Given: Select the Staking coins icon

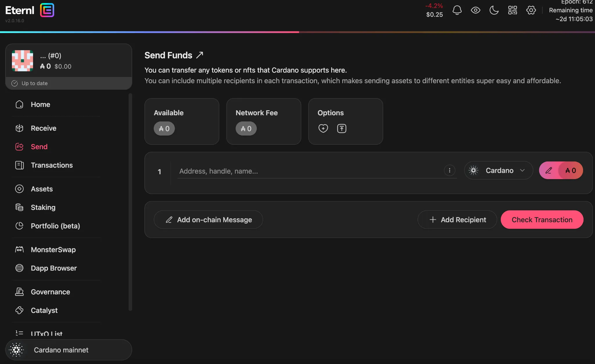Looking at the screenshot, I should pyautogui.click(x=19, y=207).
